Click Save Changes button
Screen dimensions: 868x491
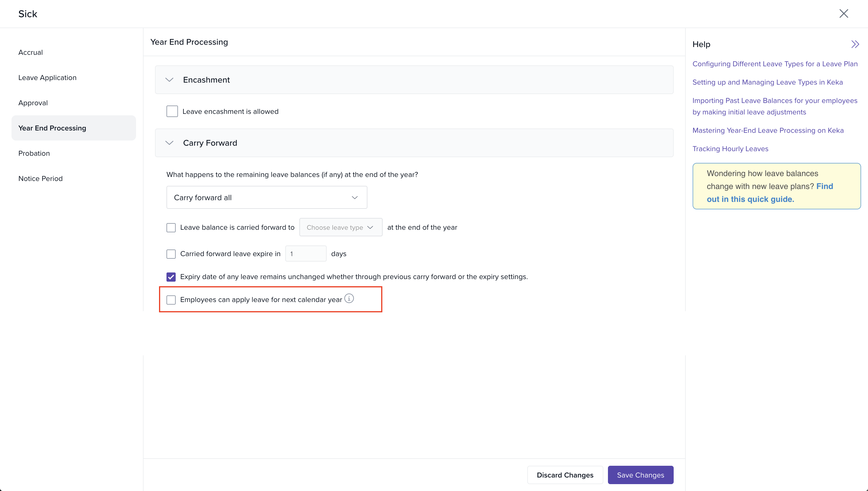pos(640,475)
